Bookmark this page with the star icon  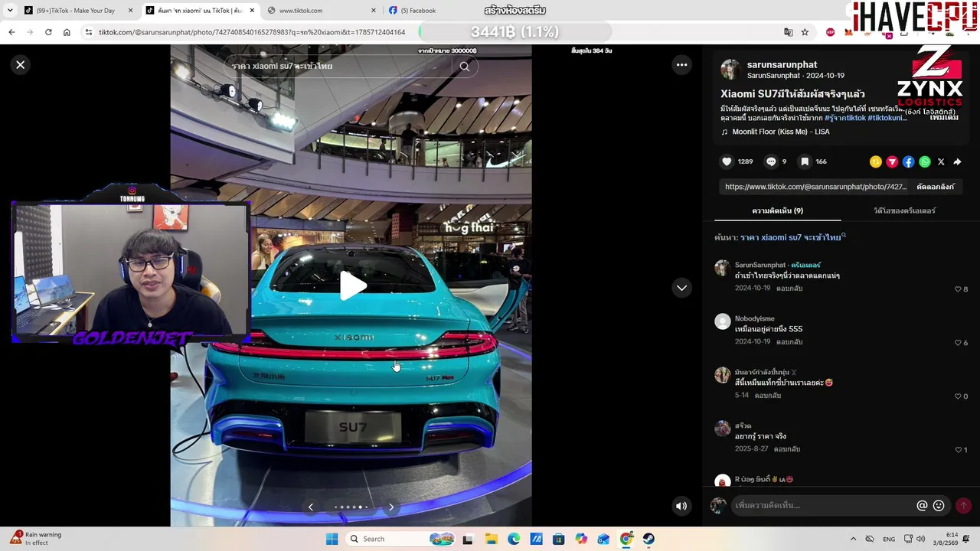[x=805, y=32]
